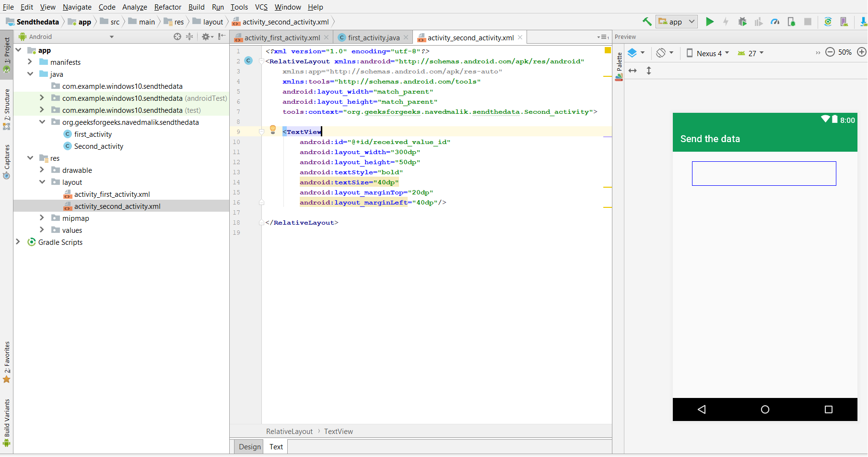Open the design surface layers dropdown
This screenshot has width=868, height=457.
636,53
